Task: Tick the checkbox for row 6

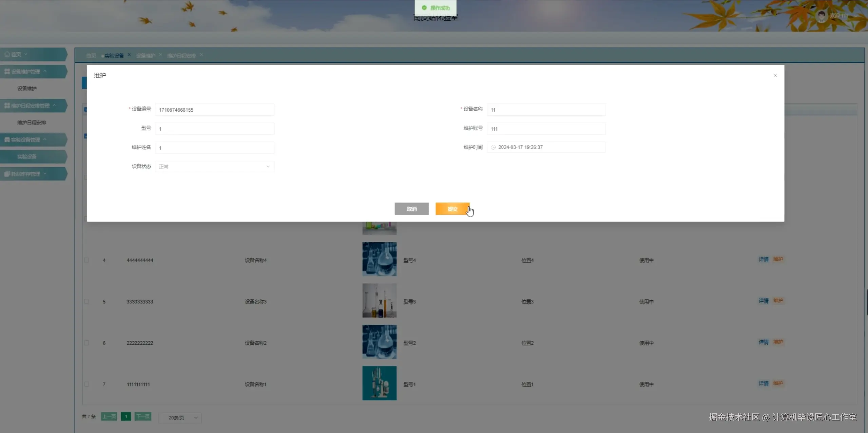Action: (86, 343)
